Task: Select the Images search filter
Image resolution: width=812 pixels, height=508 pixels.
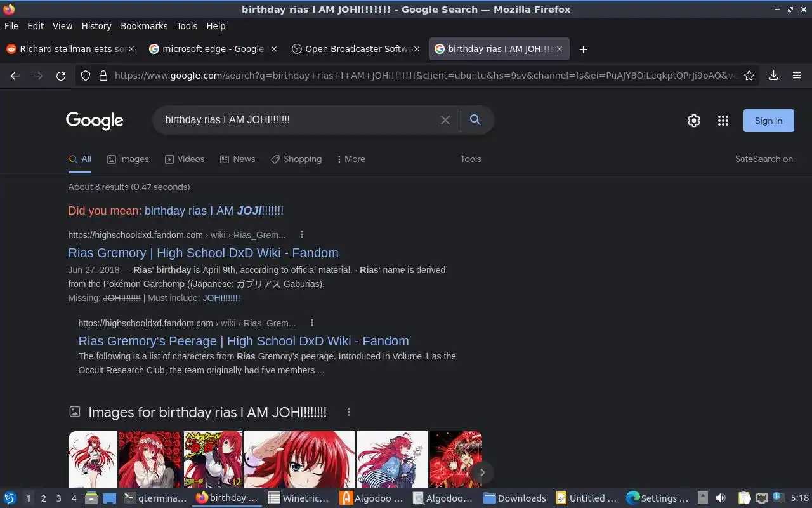Action: click(128, 159)
